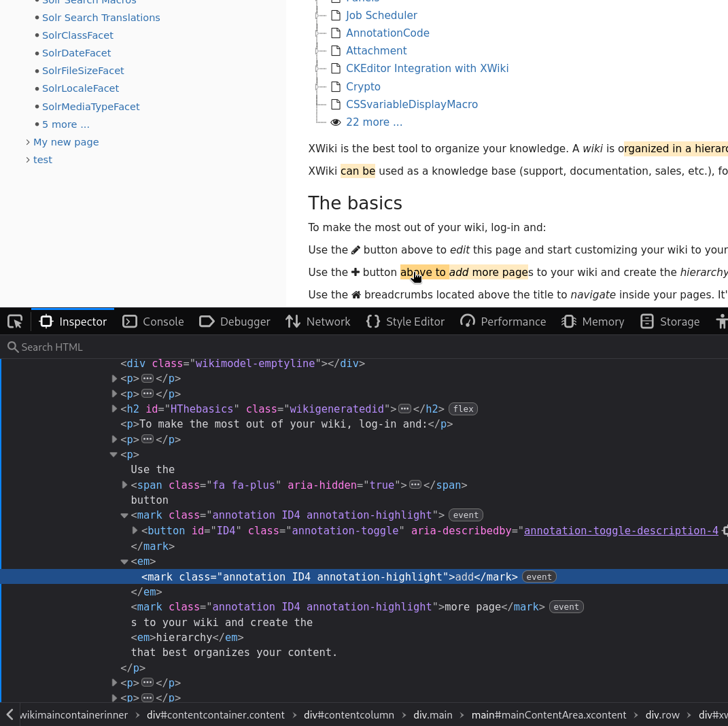Open the Console tab

(x=153, y=322)
